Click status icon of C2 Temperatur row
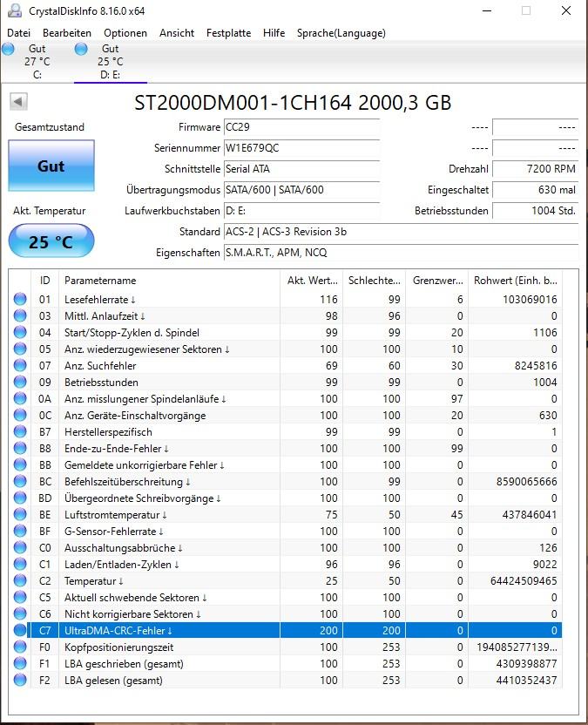The image size is (588, 725). [x=20, y=580]
